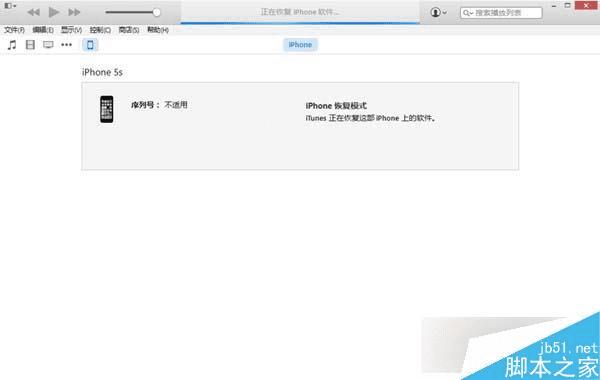Click the 序列号 不适用 text
Screen dimensions: 600x380
click(159, 105)
